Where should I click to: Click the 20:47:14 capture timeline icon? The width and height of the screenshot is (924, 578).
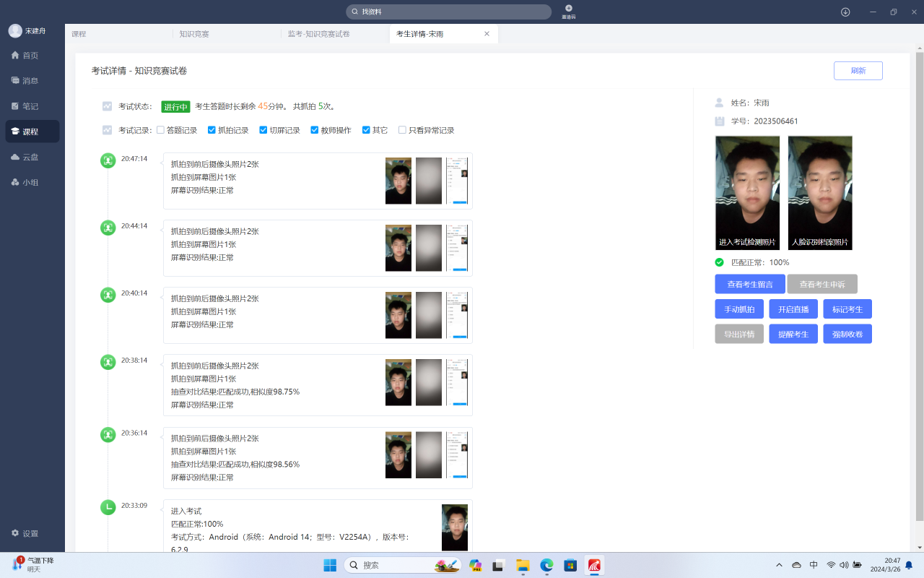coord(108,160)
